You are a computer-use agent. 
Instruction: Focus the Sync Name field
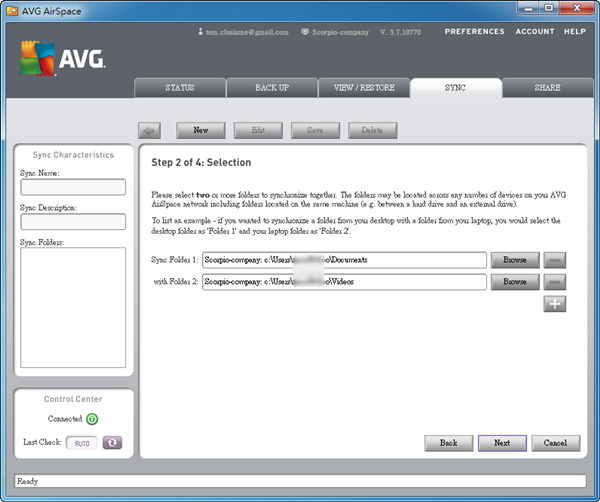[x=73, y=187]
